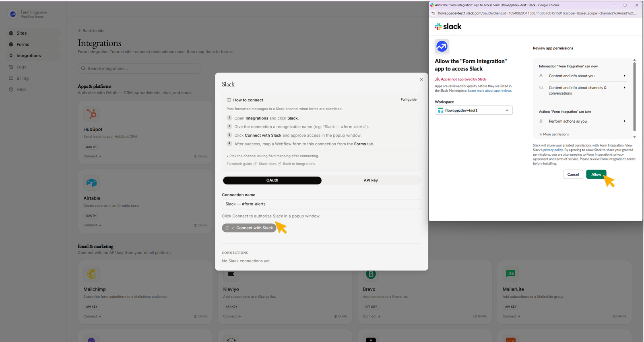Click the person icon beside Perform actions as you

coord(541,121)
